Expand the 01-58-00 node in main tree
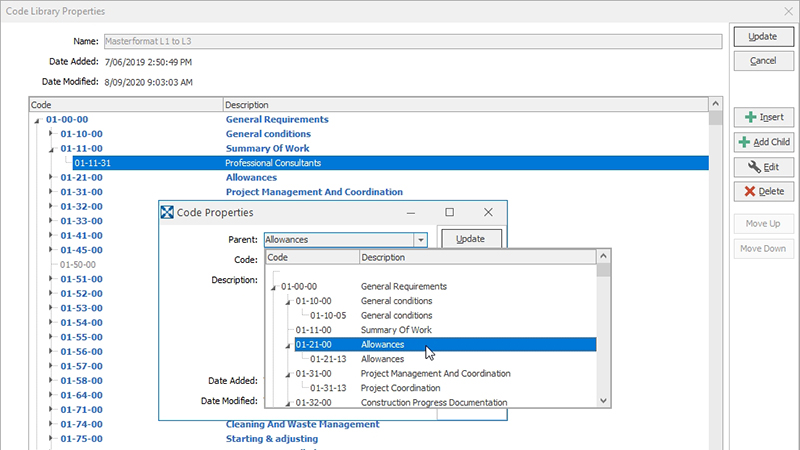The height and width of the screenshot is (450, 800). click(x=51, y=381)
